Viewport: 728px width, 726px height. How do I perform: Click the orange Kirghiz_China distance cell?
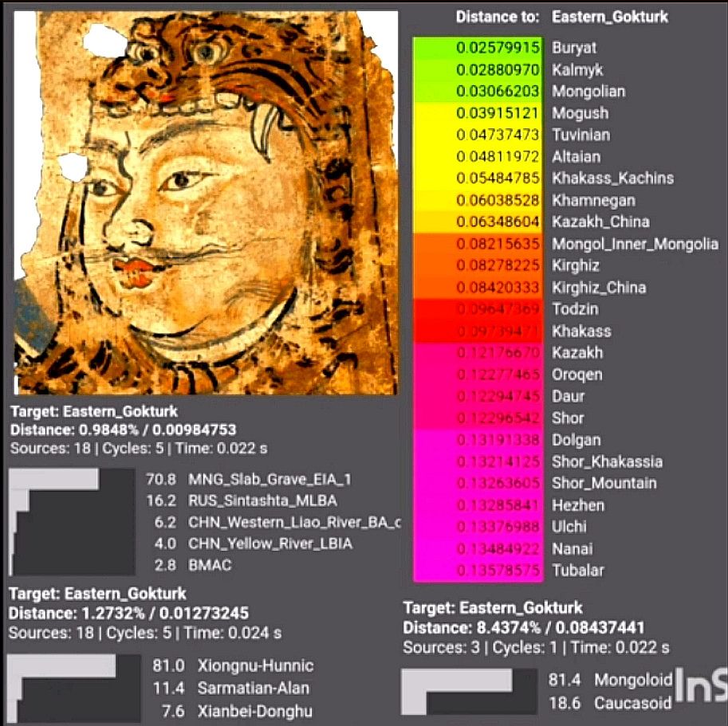coord(478,288)
